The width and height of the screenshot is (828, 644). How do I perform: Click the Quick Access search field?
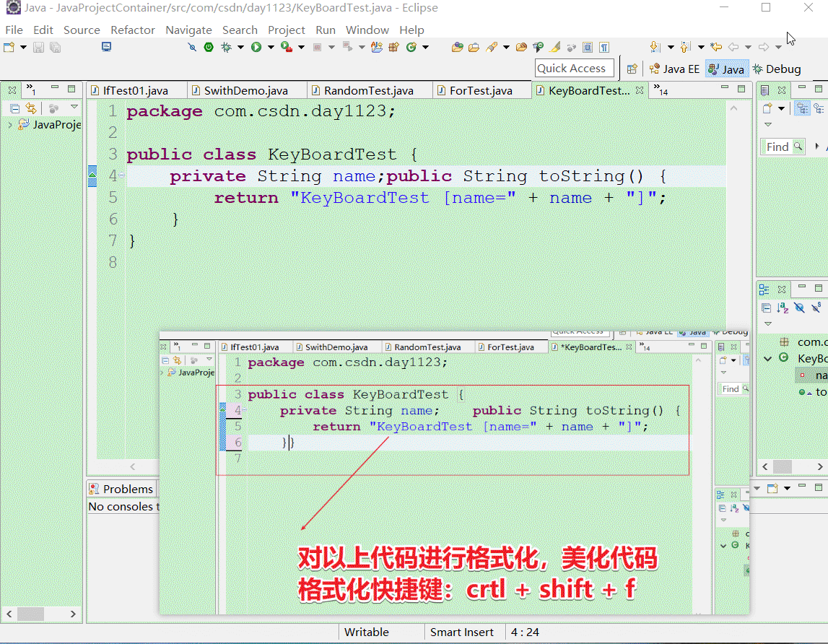[x=575, y=68]
